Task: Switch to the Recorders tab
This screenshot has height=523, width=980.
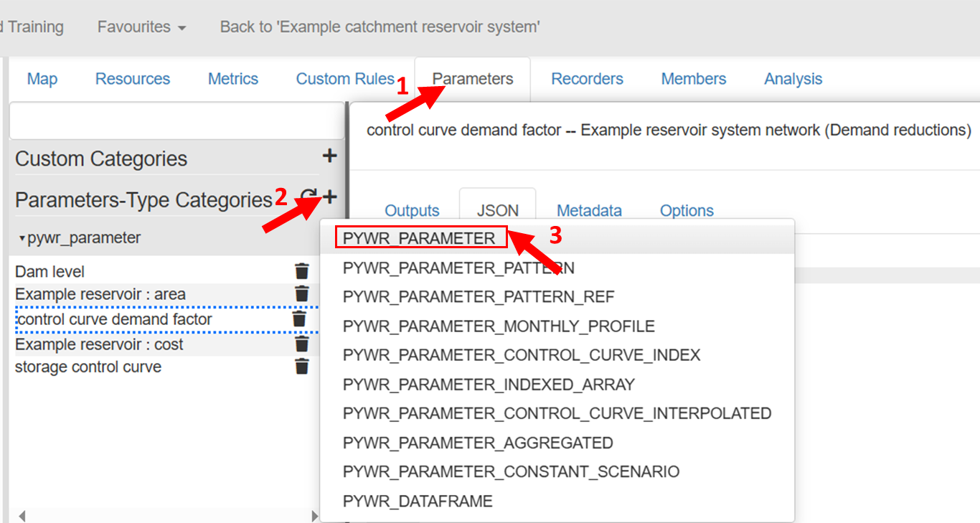Action: click(x=587, y=79)
